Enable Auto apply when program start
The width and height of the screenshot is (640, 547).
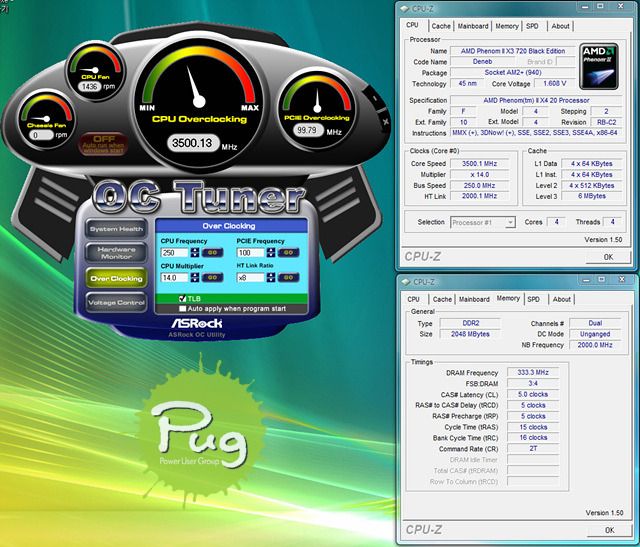182,309
